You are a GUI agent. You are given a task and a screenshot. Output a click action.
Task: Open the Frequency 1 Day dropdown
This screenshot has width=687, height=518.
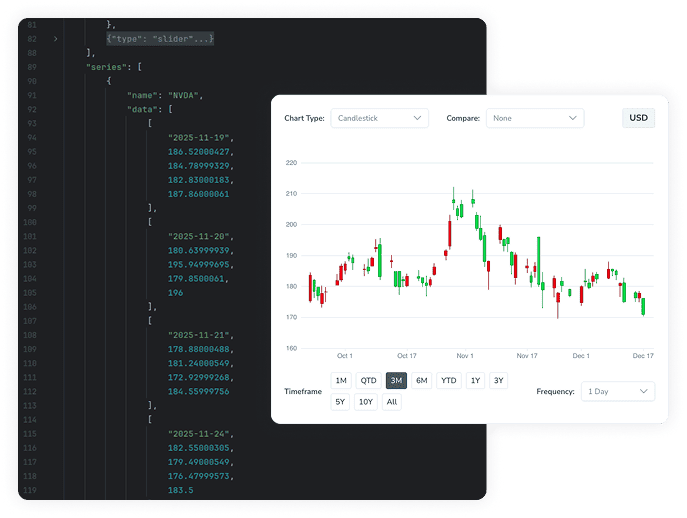tap(617, 391)
